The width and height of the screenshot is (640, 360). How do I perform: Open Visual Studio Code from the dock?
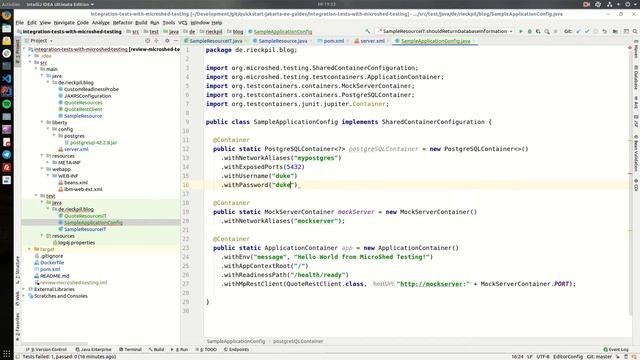click(x=7, y=78)
